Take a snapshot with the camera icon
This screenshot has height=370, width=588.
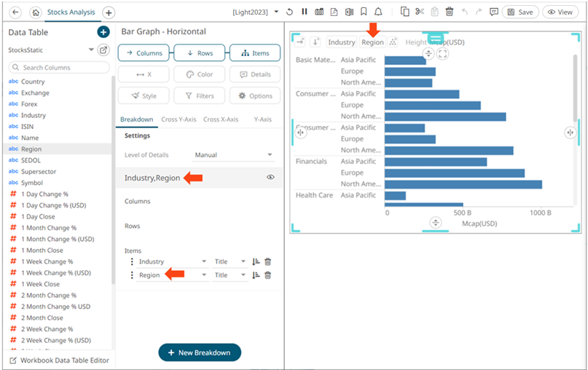(319, 12)
